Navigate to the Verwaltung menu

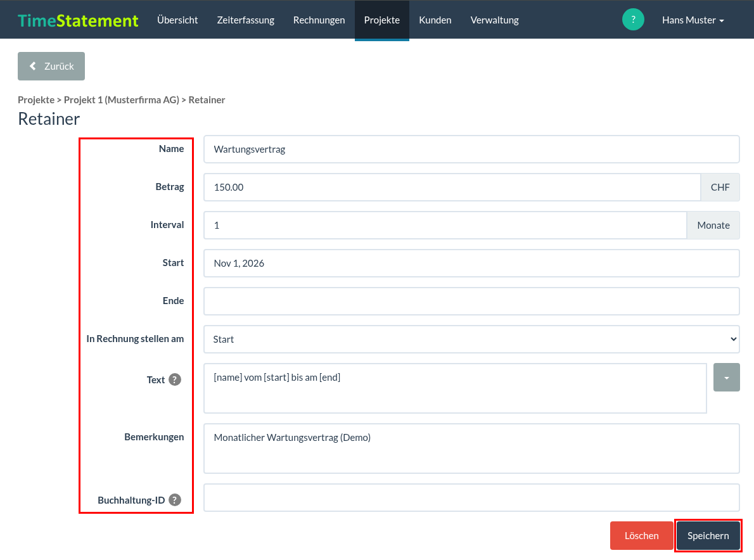coord(494,20)
